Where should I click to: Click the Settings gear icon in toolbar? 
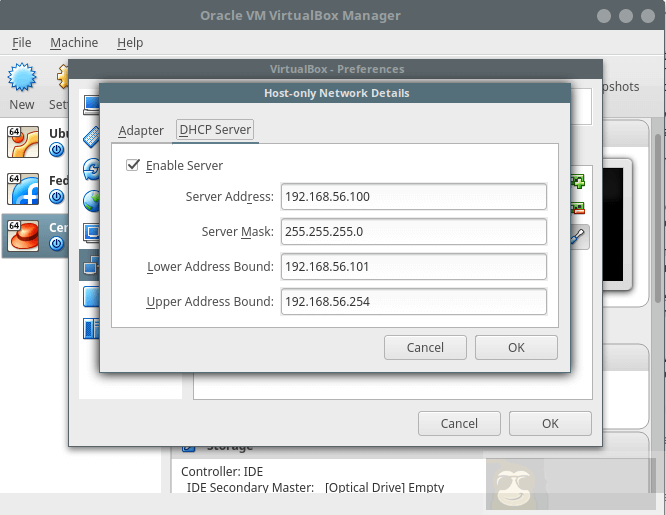[x=62, y=77]
